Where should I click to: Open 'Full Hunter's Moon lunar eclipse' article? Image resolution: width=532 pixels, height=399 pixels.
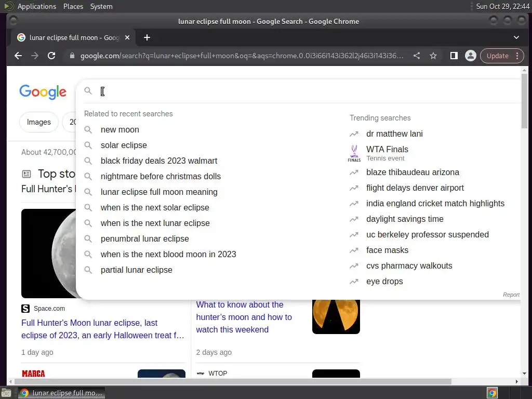click(102, 329)
